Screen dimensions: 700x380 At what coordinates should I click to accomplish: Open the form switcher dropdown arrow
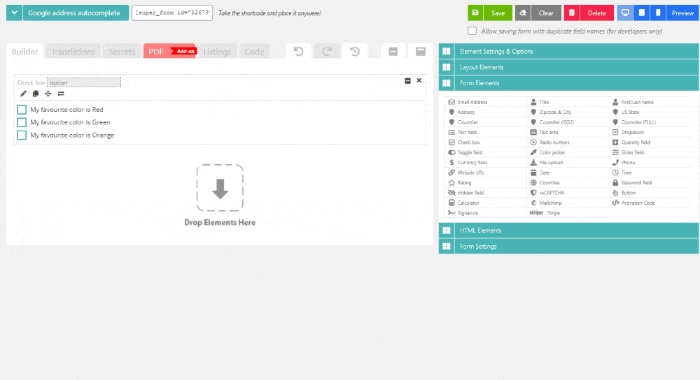(x=14, y=13)
